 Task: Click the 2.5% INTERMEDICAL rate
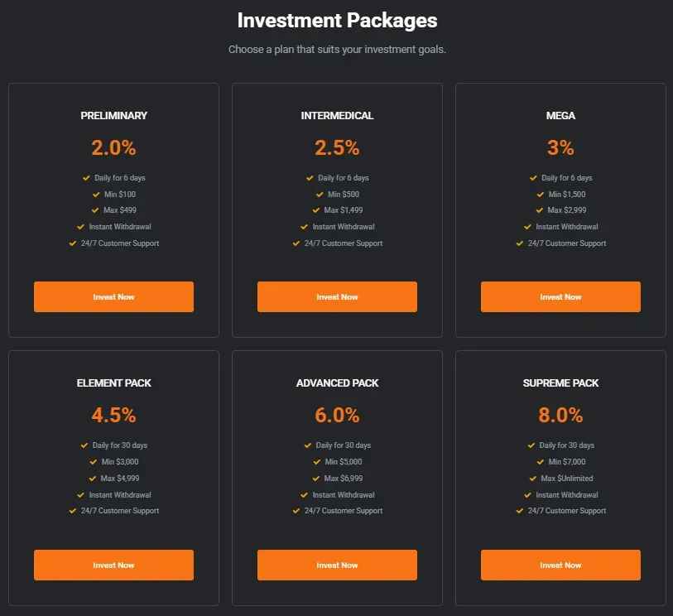coord(337,147)
